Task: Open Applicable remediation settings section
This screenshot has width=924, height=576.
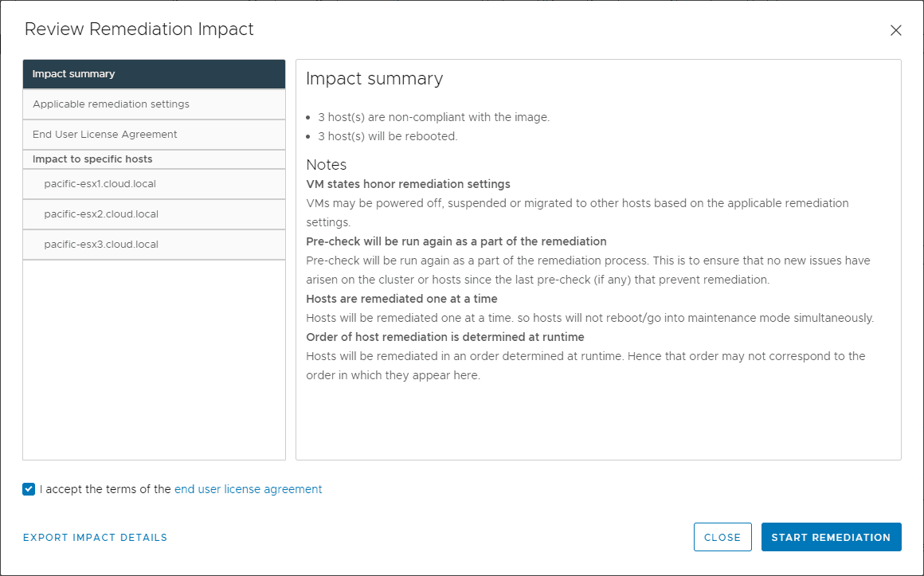Action: [154, 104]
